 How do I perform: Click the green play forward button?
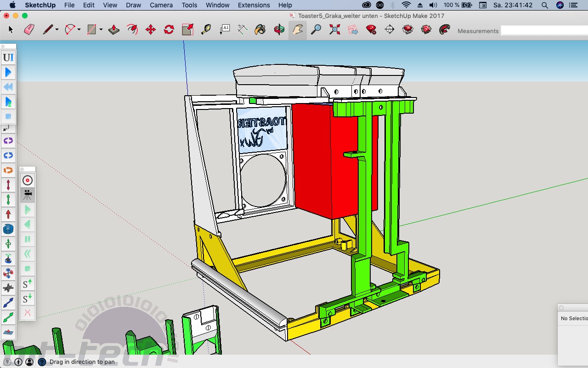click(28, 210)
